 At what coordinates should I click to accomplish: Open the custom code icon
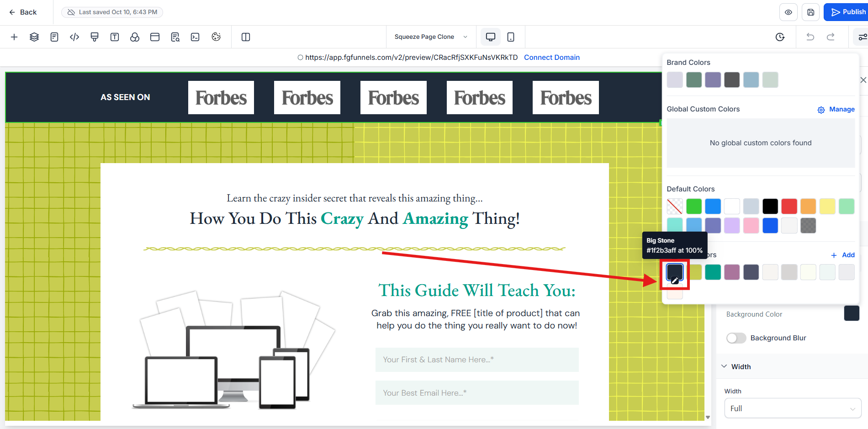point(74,37)
